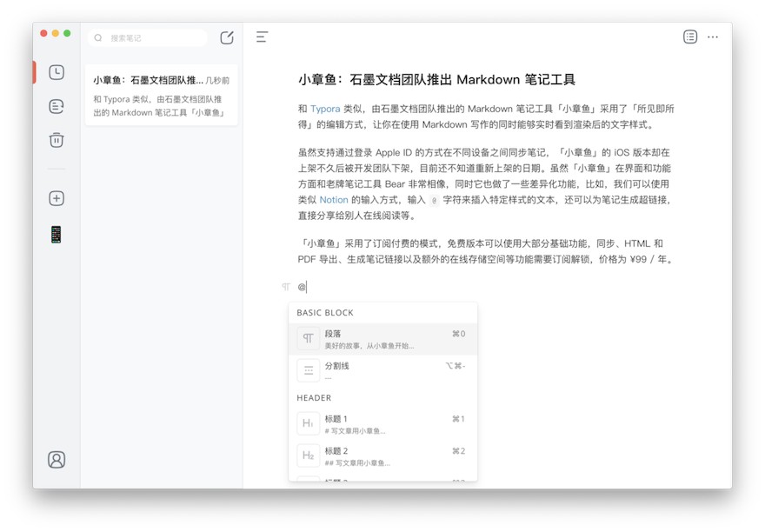Click the paragraph mentioning ¥99 / 年

[486, 251]
